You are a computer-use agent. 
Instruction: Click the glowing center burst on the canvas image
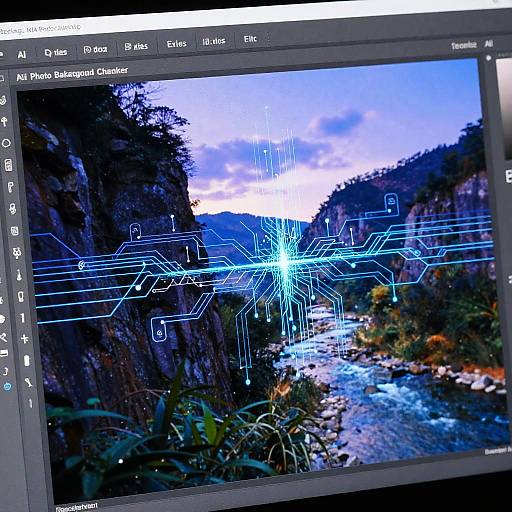[x=284, y=261]
